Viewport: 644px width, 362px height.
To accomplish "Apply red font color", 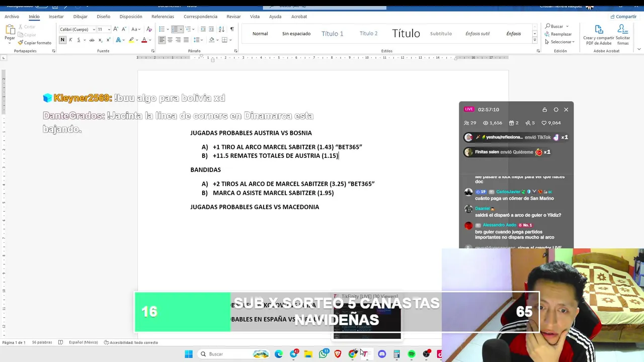I will tap(144, 40).
